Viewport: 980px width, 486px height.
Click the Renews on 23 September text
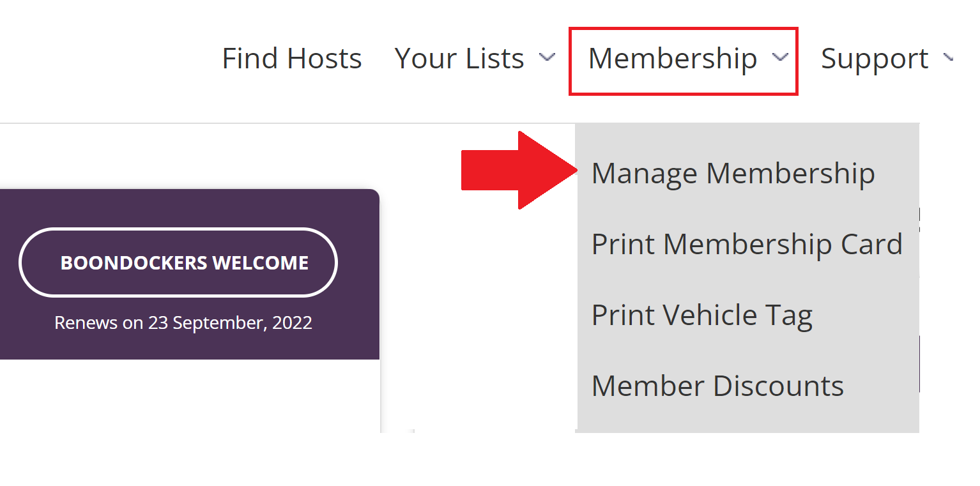point(183,323)
